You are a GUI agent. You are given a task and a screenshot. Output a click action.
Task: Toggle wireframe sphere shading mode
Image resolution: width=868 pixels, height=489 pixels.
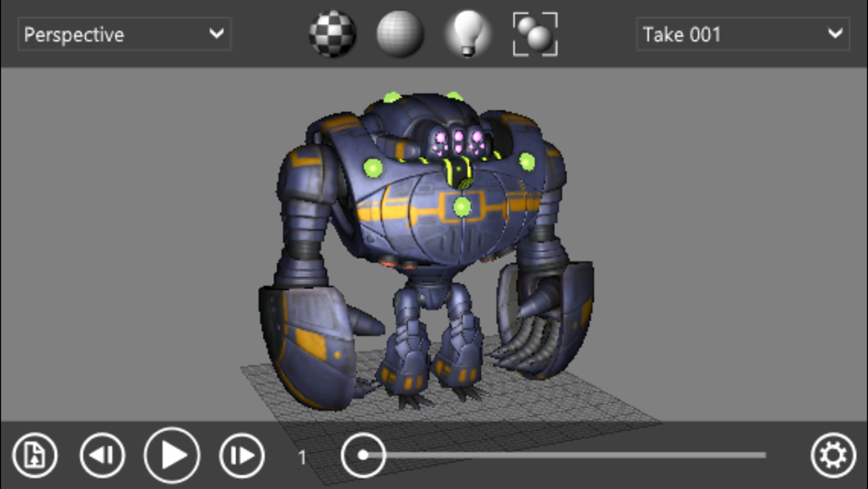point(400,35)
